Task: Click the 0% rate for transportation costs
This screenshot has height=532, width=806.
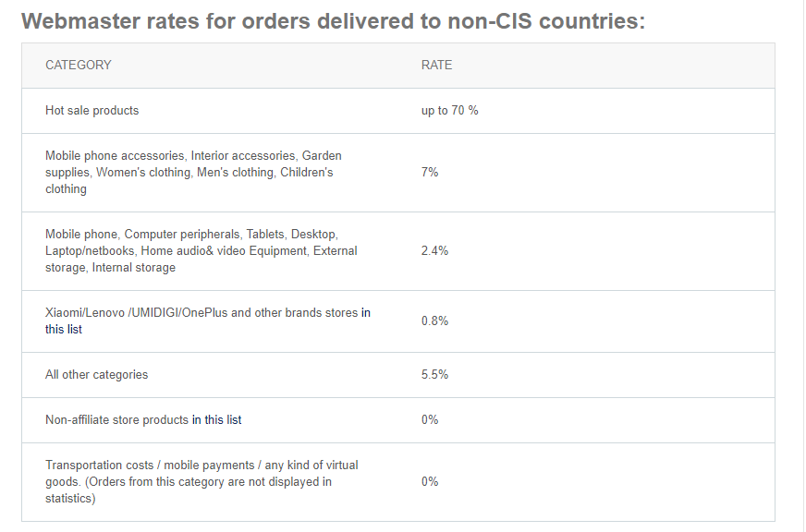Action: click(x=430, y=482)
